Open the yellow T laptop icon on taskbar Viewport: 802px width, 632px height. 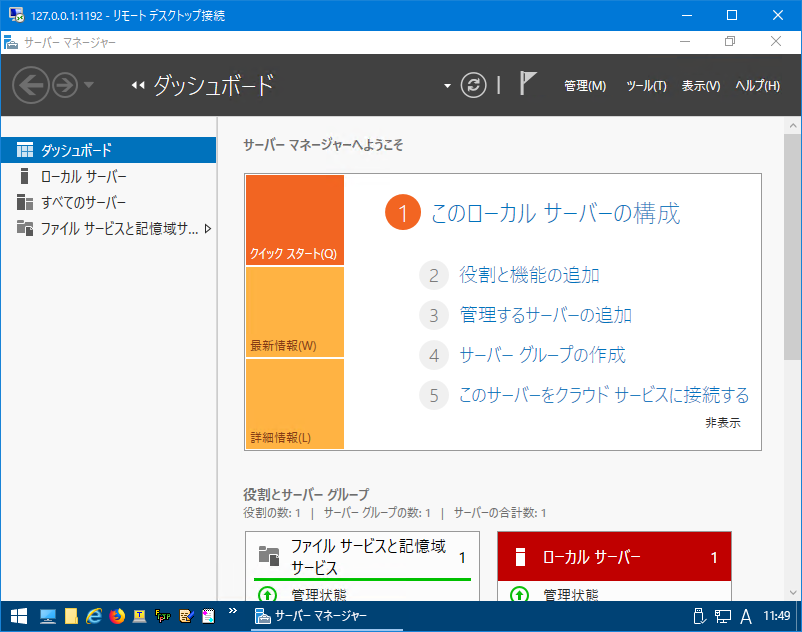[x=140, y=616]
